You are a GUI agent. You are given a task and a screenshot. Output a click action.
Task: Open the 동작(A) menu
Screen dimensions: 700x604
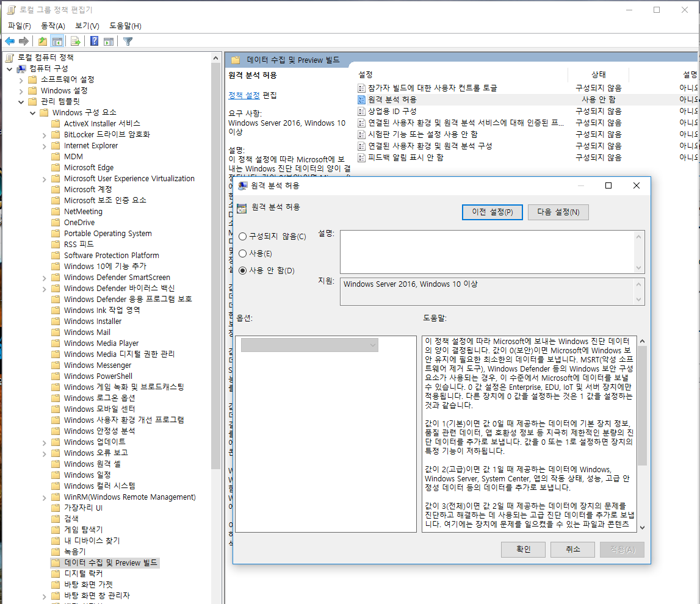click(52, 26)
